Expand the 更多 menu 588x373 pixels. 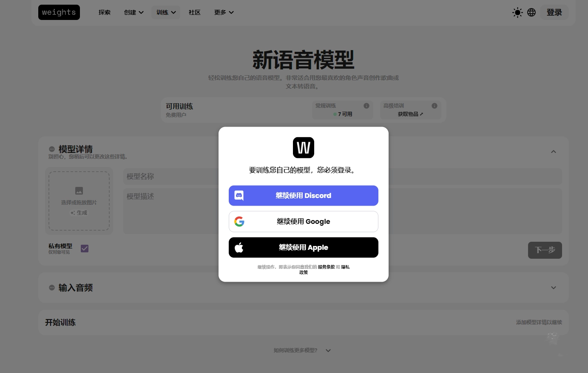pos(224,12)
